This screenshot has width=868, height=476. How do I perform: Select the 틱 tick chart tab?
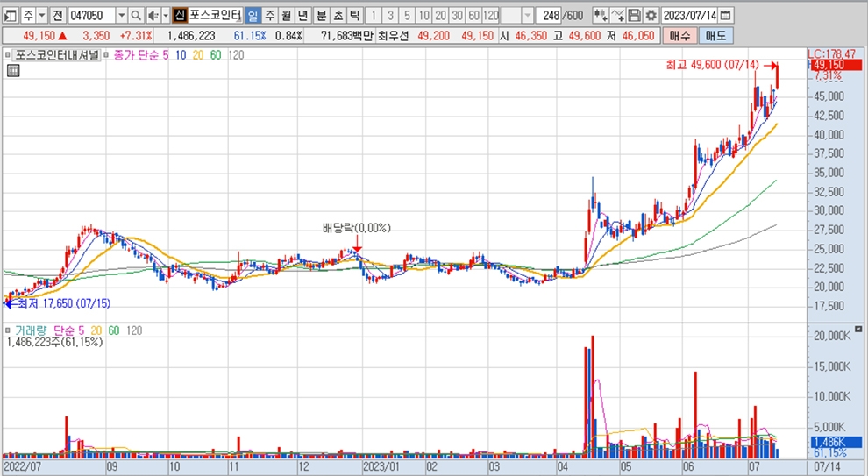click(353, 15)
